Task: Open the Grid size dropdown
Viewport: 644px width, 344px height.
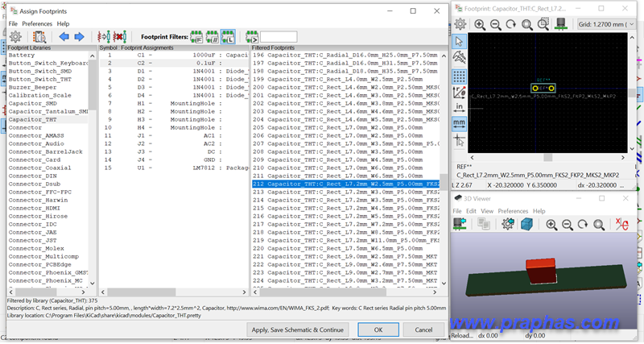Action: click(x=609, y=25)
